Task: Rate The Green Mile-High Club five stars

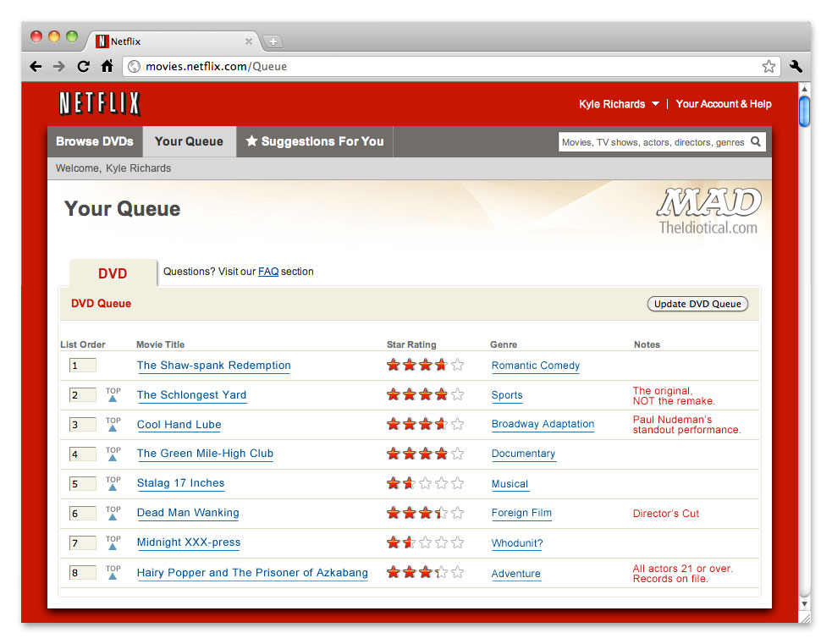Action: (x=457, y=454)
